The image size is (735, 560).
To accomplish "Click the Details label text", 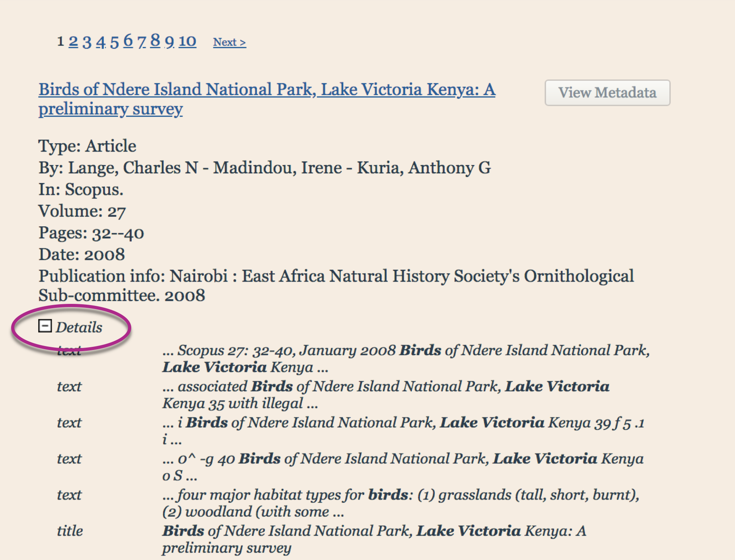I will tap(79, 327).
